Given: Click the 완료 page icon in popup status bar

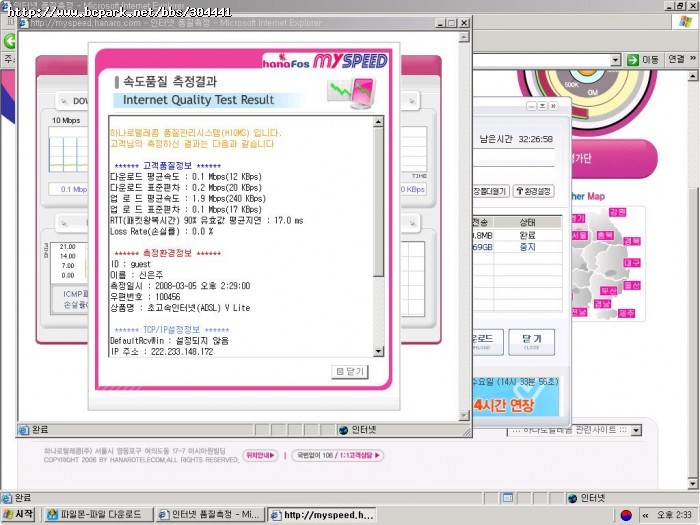Looking at the screenshot, I should (24, 430).
